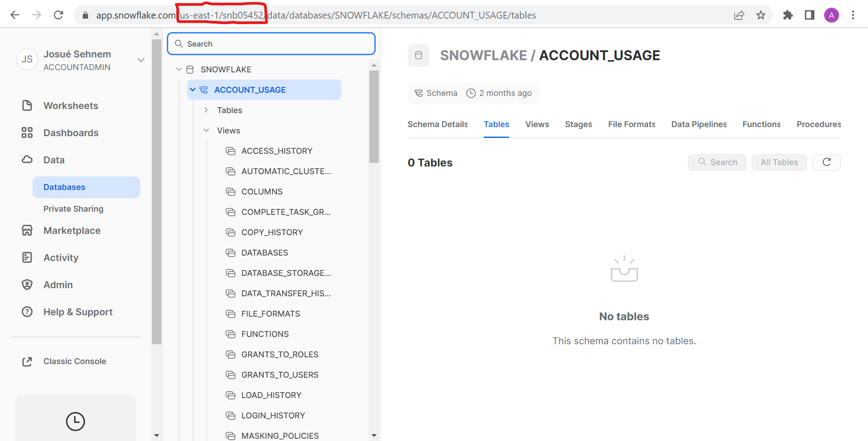Click the Admin shield icon
This screenshot has width=868, height=441.
(x=27, y=285)
